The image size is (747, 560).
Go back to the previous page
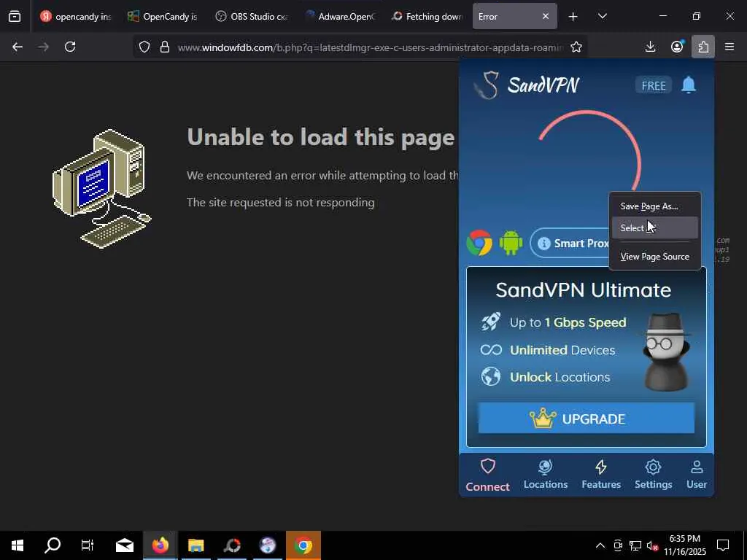[x=18, y=47]
